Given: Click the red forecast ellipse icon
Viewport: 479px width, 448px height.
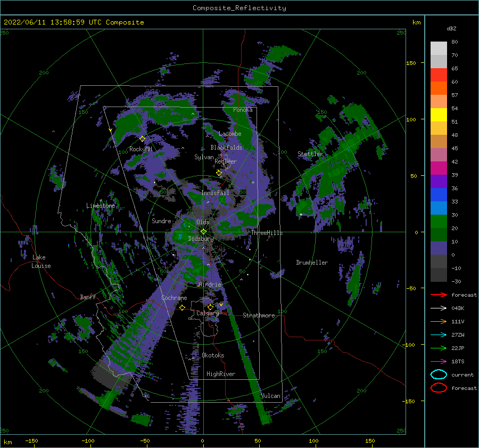Looking at the screenshot, I should click(439, 388).
